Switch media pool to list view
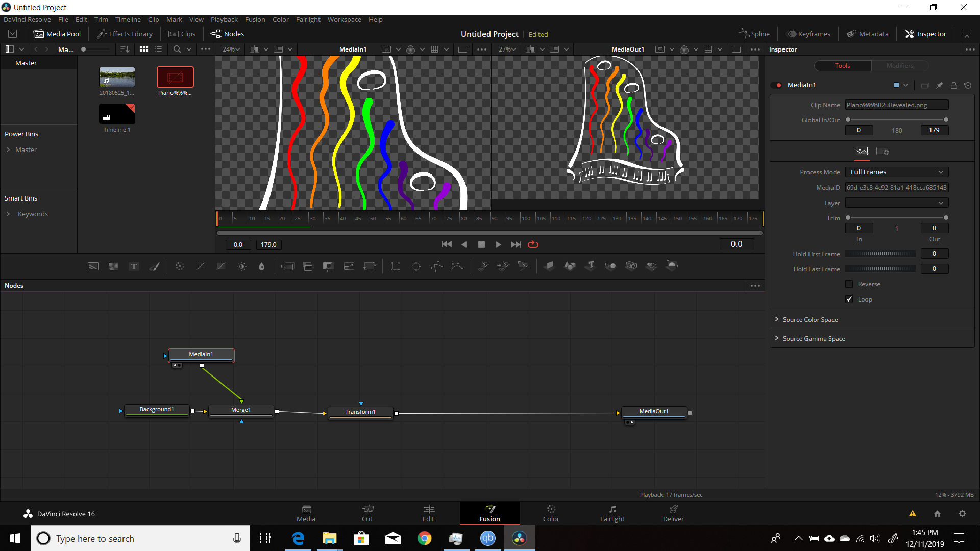The width and height of the screenshot is (980, 551). pyautogui.click(x=159, y=49)
